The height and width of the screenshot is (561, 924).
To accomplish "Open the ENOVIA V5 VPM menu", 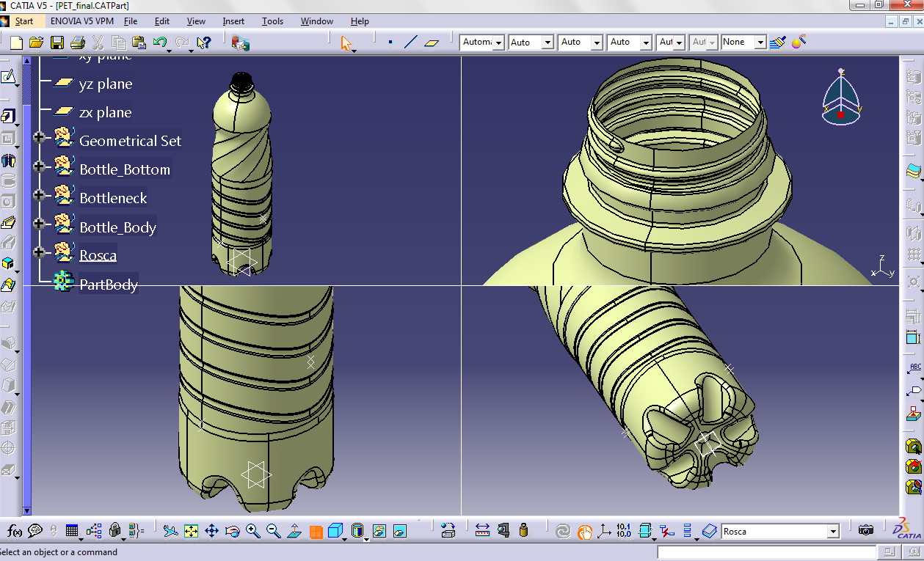I will [x=82, y=21].
